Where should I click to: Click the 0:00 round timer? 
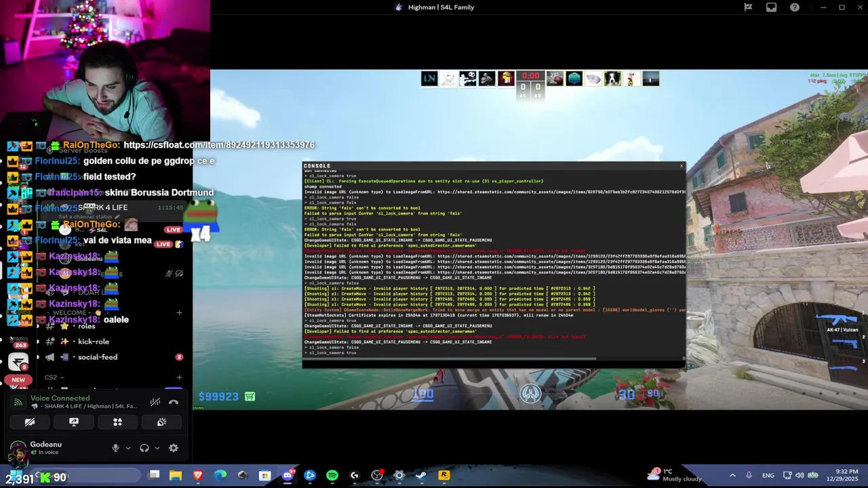530,76
